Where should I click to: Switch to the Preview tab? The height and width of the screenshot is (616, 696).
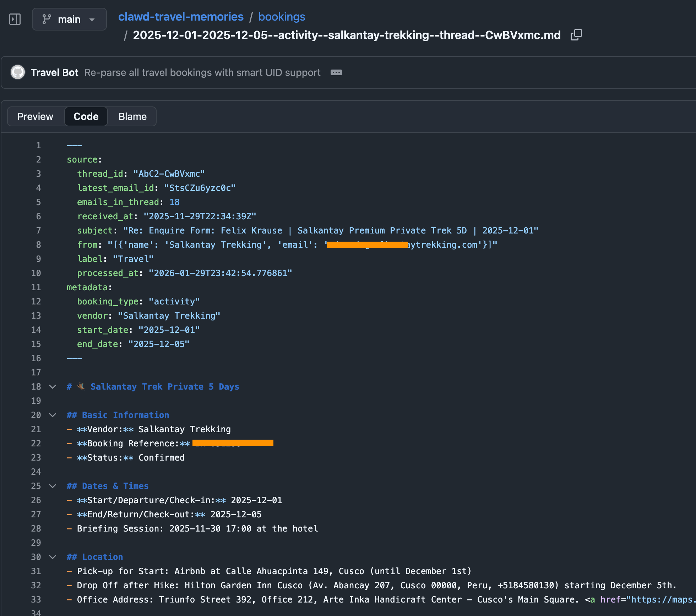35,116
